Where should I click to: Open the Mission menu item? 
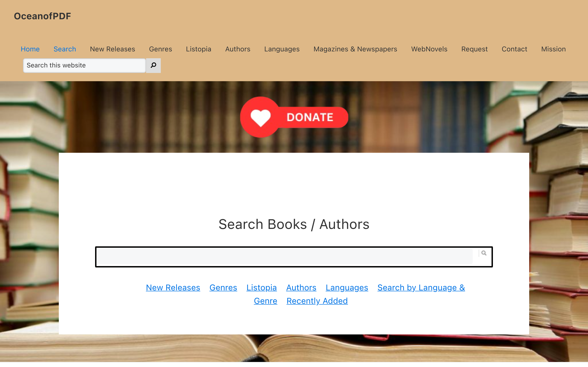(x=553, y=49)
